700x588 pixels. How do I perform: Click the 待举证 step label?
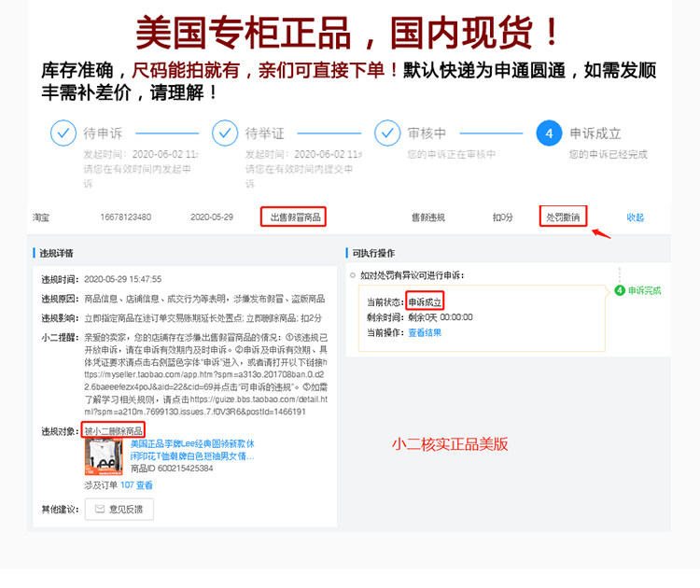point(264,133)
